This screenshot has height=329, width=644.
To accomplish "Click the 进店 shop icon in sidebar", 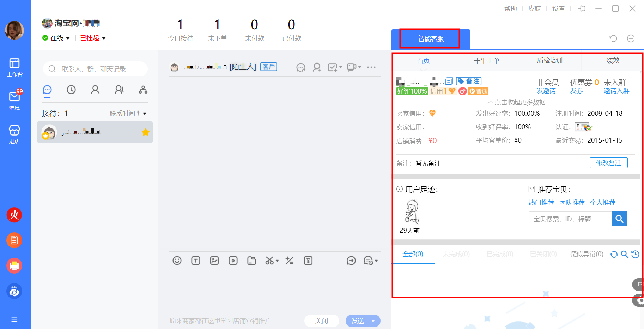I will (x=14, y=134).
